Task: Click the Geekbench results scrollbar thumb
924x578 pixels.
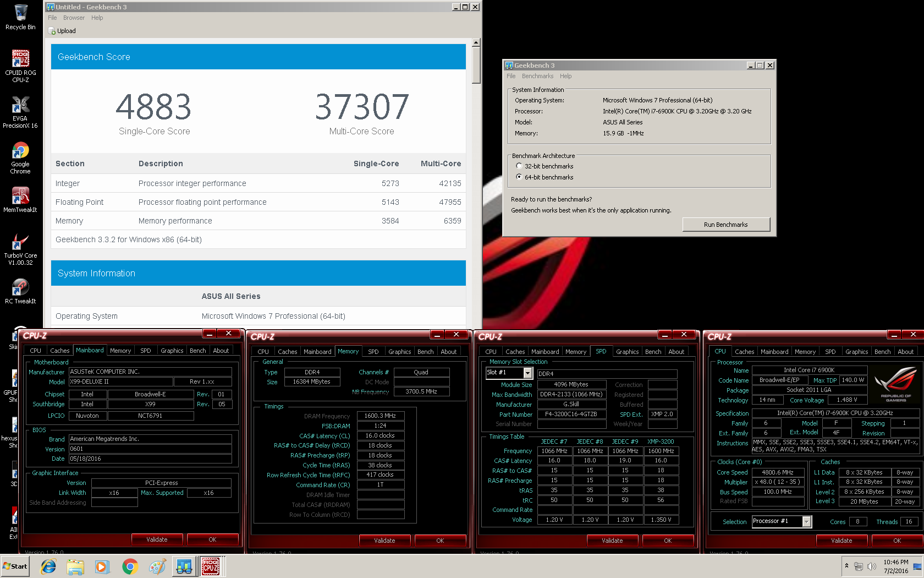Action: [x=476, y=65]
